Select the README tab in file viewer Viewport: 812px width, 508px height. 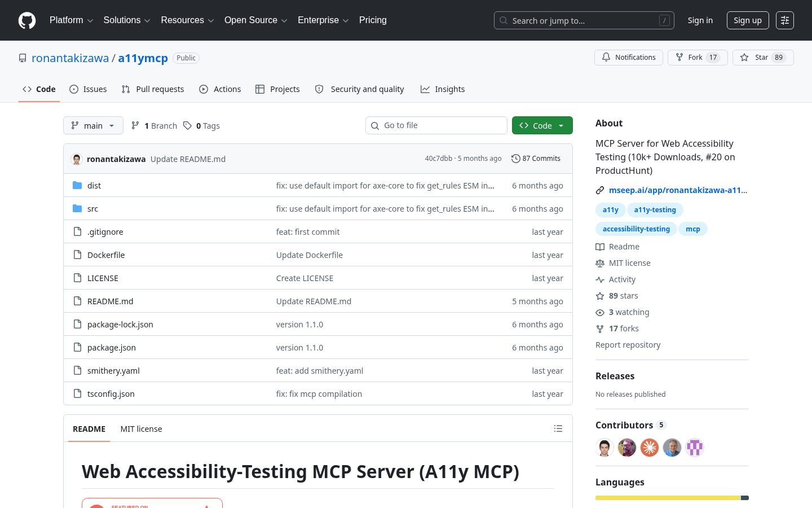89,429
